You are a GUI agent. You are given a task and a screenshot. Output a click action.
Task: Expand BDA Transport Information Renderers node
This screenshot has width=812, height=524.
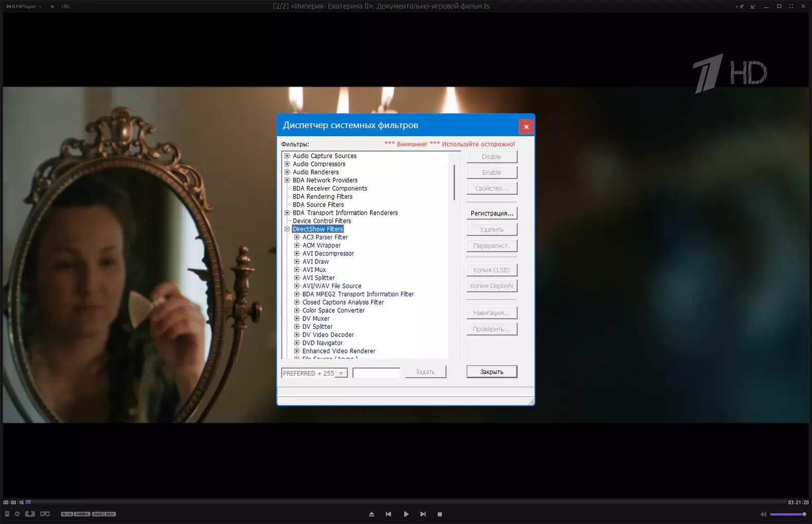click(287, 213)
